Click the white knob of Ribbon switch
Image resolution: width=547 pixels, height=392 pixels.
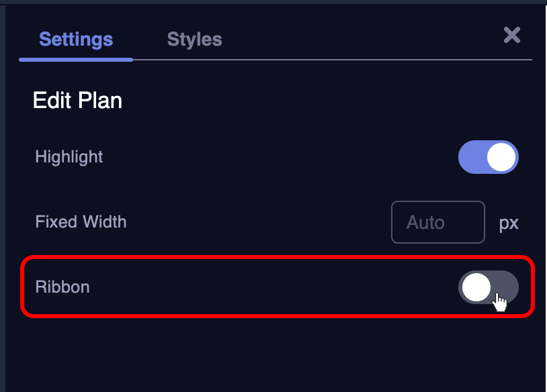(476, 287)
